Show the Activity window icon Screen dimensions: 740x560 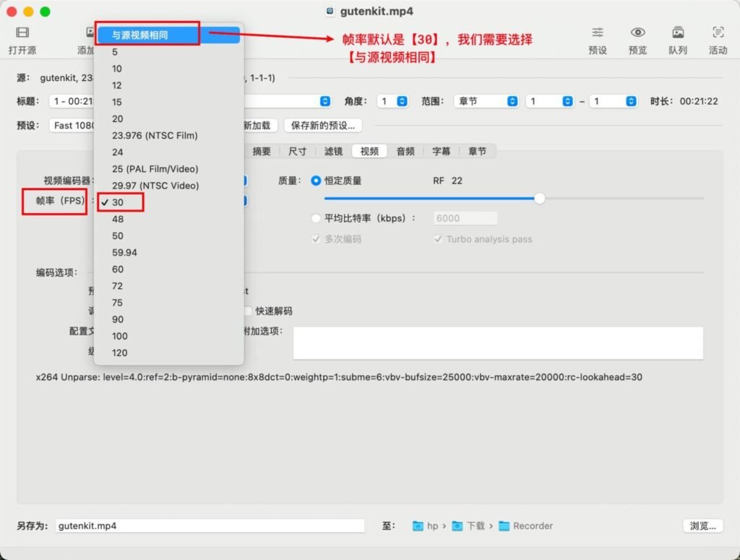pos(718,33)
